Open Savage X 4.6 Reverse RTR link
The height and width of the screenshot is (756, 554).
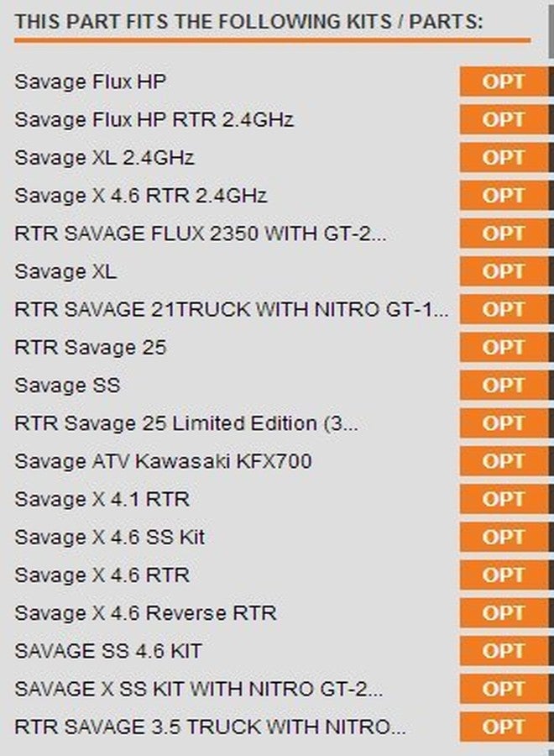(145, 613)
